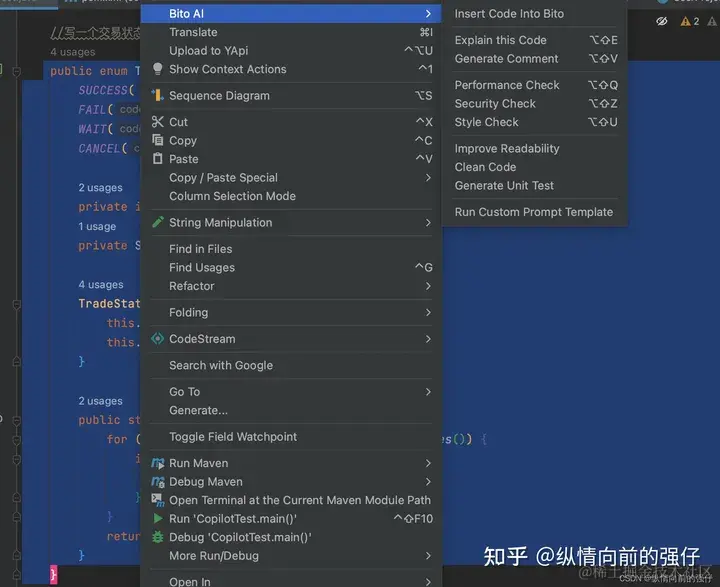Click the Show Context Actions lightbulb icon
The height and width of the screenshot is (587, 720).
(x=158, y=69)
